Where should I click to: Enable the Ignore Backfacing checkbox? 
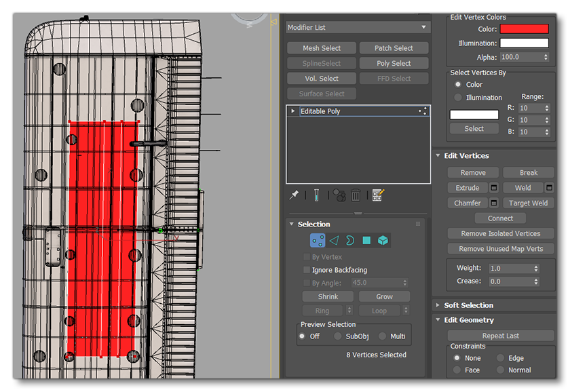coord(306,270)
